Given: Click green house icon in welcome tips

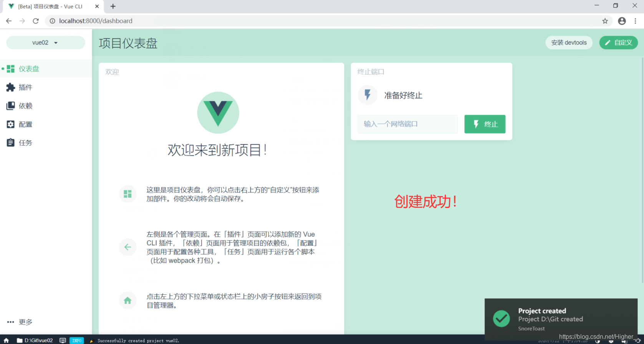Looking at the screenshot, I should pos(128,301).
